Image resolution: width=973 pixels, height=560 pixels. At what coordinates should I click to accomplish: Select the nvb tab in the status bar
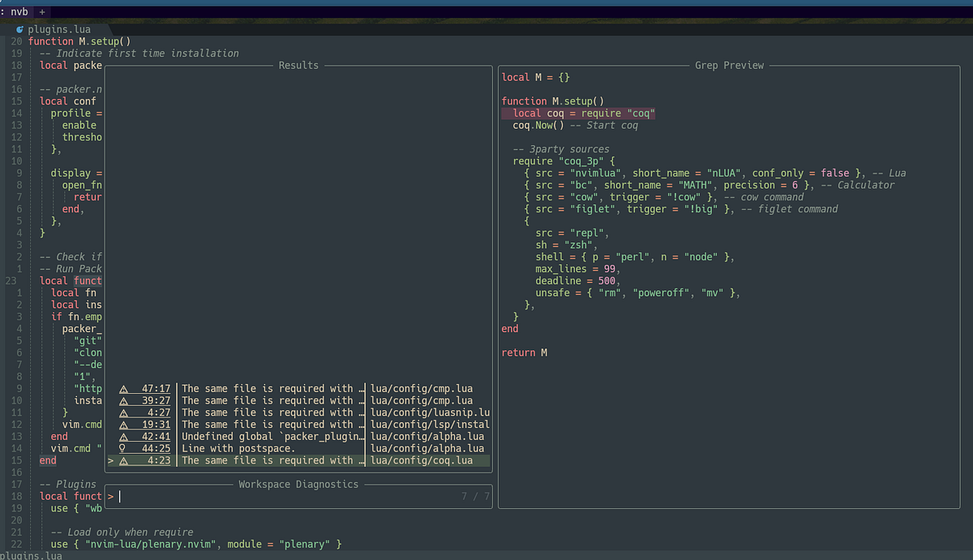click(18, 11)
